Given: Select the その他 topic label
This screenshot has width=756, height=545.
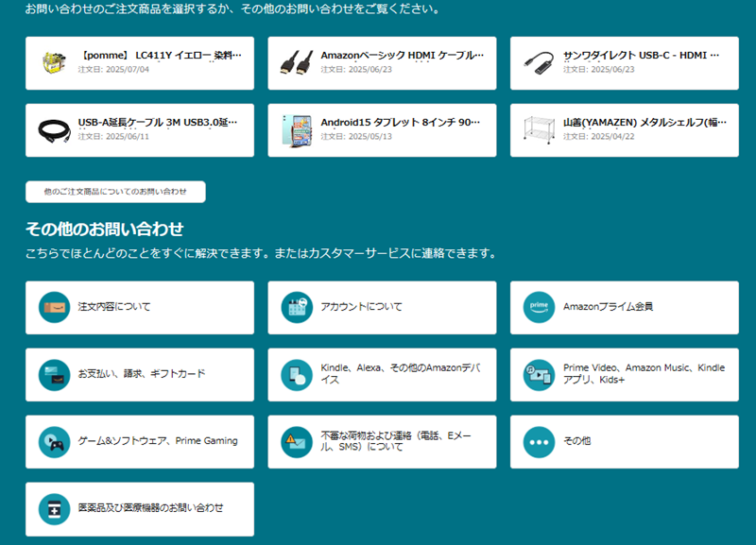Looking at the screenshot, I should pyautogui.click(x=577, y=441).
